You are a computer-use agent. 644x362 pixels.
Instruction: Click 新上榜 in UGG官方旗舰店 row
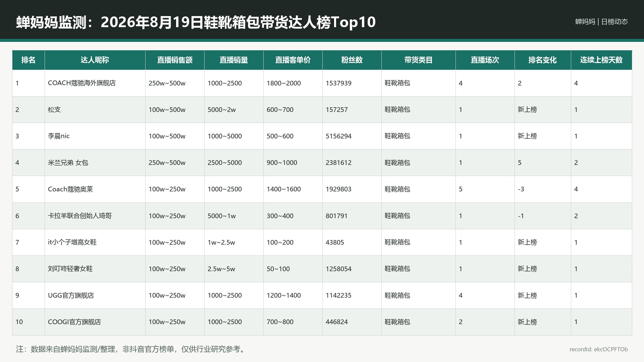(527, 295)
